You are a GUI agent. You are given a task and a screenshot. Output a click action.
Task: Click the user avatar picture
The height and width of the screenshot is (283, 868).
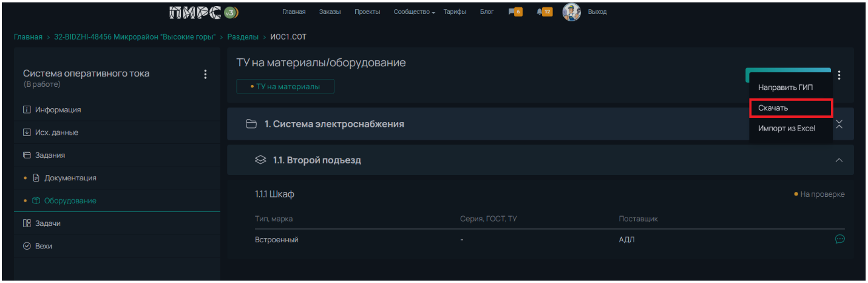[x=571, y=12]
